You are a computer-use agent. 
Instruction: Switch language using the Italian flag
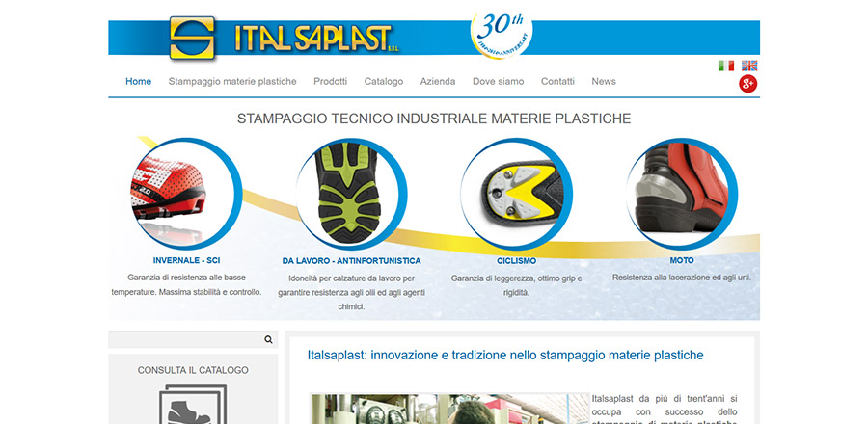click(x=726, y=66)
